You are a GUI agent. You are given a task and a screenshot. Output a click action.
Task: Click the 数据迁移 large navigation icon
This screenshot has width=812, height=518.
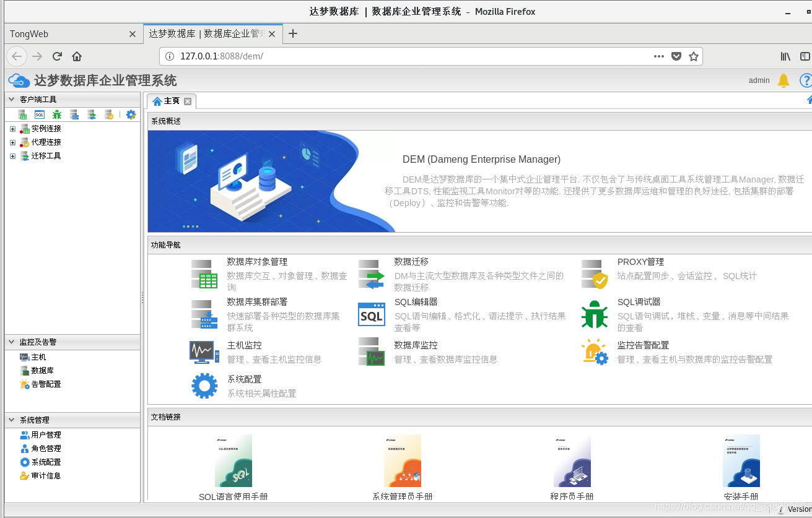[372, 274]
